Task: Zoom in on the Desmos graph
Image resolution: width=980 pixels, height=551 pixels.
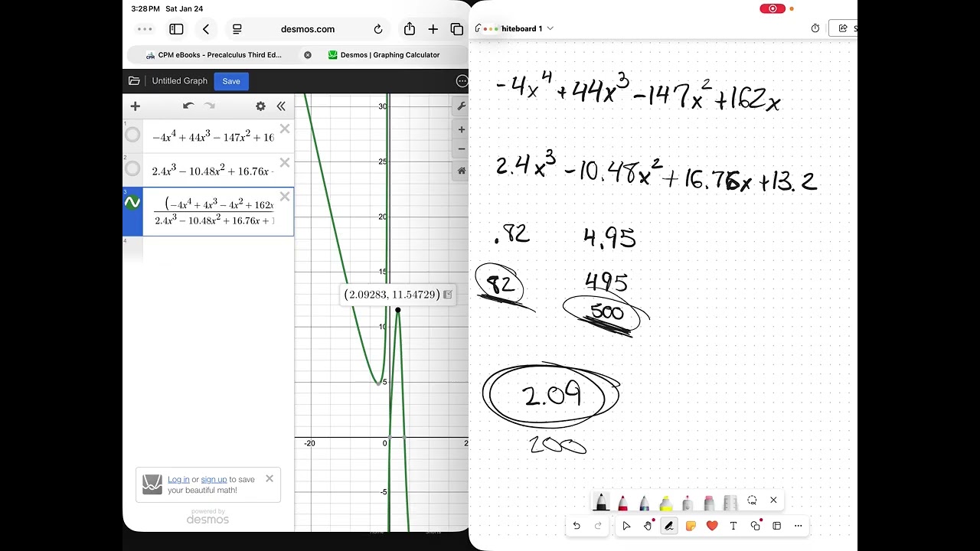Action: click(461, 130)
